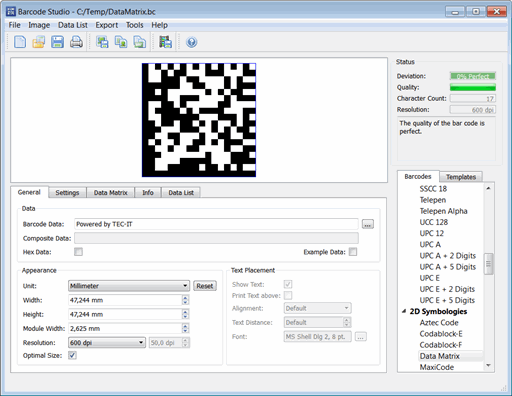Select UPC E + 2 Digits
Viewport: 512px width, 396px height.
click(447, 289)
